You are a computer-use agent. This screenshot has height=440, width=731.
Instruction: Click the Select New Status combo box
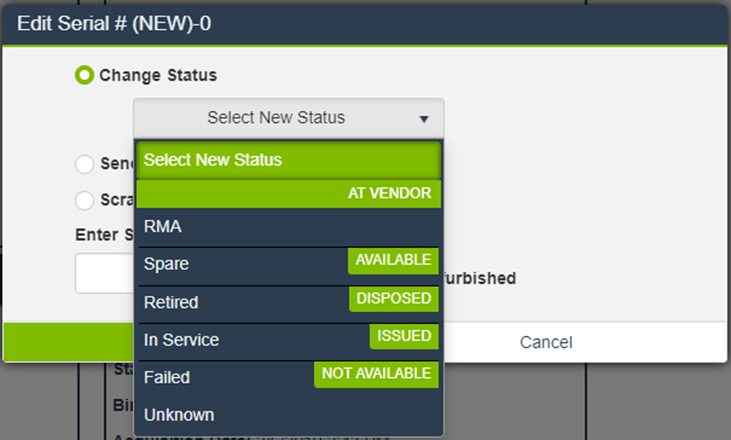pos(276,118)
